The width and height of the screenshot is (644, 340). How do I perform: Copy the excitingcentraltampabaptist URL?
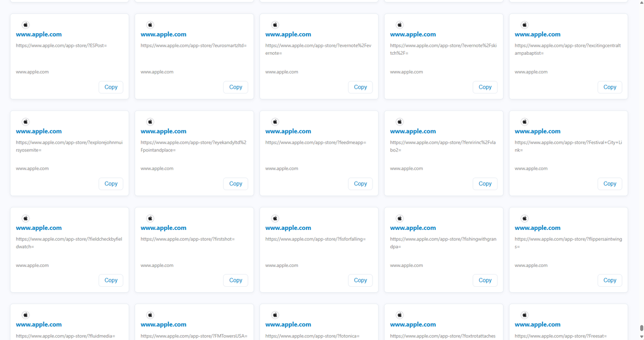[610, 87]
